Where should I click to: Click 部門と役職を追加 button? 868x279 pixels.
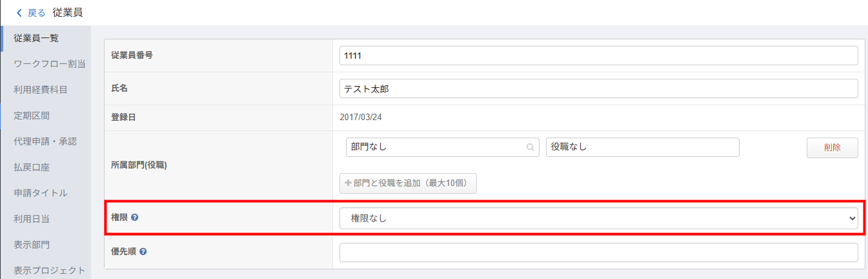pyautogui.click(x=408, y=183)
